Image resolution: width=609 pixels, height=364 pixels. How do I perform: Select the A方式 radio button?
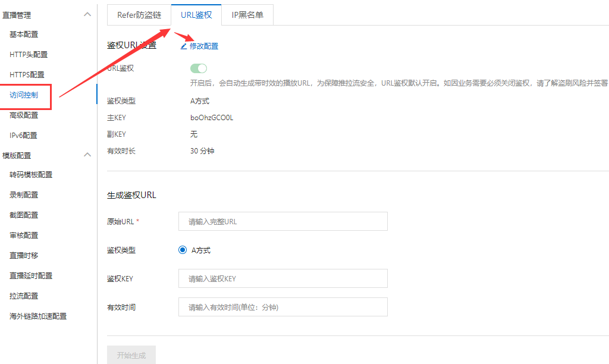(x=183, y=250)
